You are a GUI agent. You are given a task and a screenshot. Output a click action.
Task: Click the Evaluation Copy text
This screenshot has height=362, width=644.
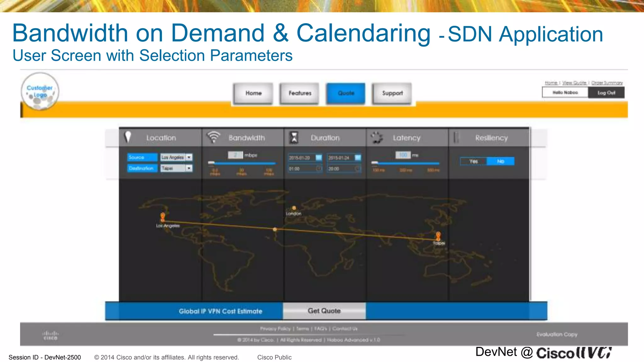tap(557, 334)
